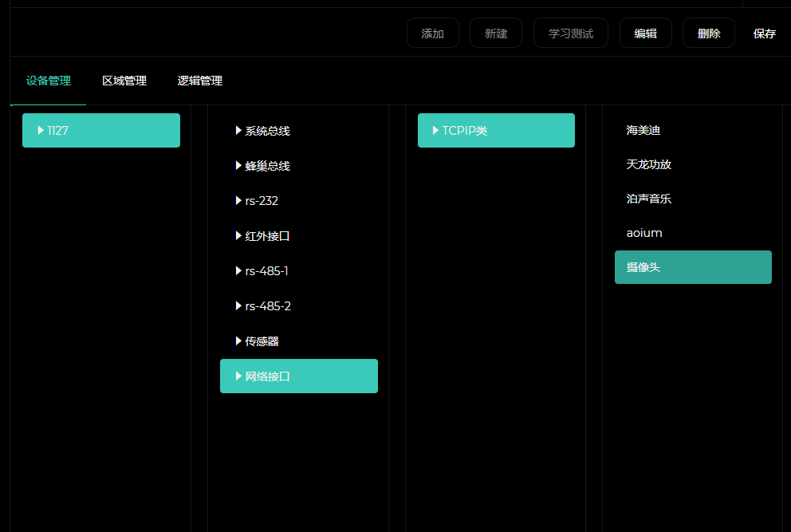Collapse the TCPIP类 arrow
The width and height of the screenshot is (791, 532).
pos(436,130)
